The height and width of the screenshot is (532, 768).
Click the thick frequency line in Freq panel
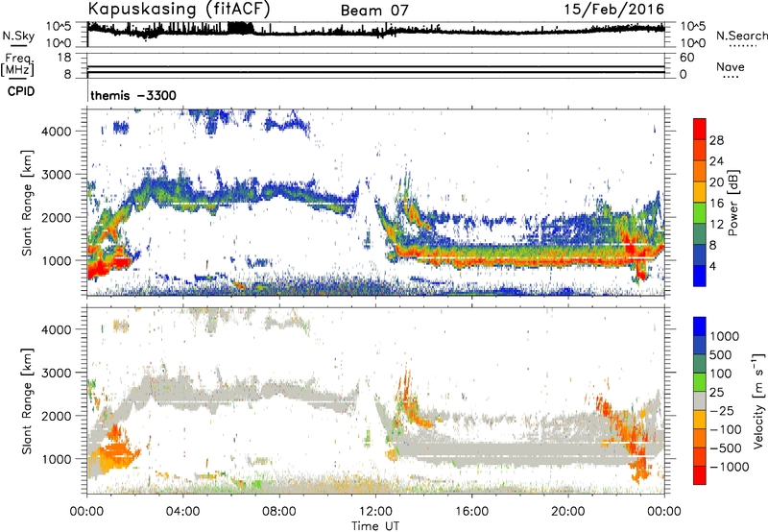pyautogui.click(x=375, y=72)
